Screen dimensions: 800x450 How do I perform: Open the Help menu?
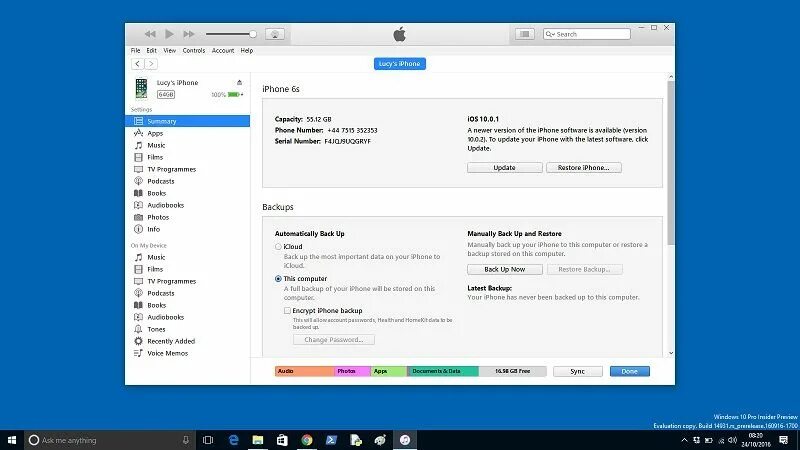[x=247, y=51]
